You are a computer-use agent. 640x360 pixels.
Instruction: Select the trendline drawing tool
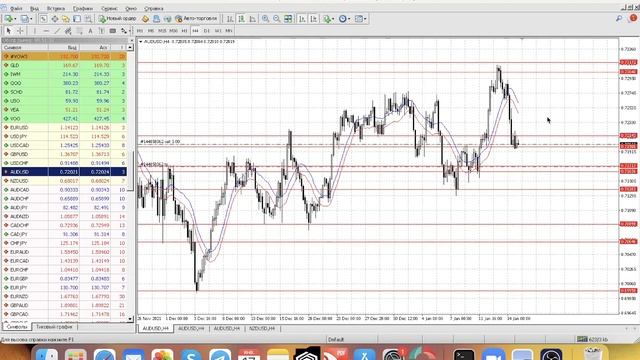pyautogui.click(x=57, y=31)
